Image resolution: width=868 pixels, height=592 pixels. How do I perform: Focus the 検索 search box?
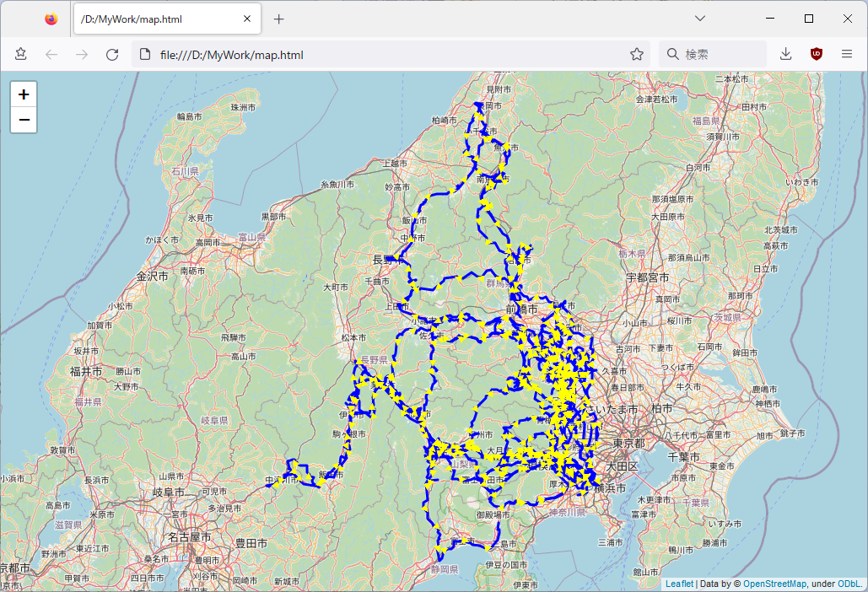(x=717, y=55)
